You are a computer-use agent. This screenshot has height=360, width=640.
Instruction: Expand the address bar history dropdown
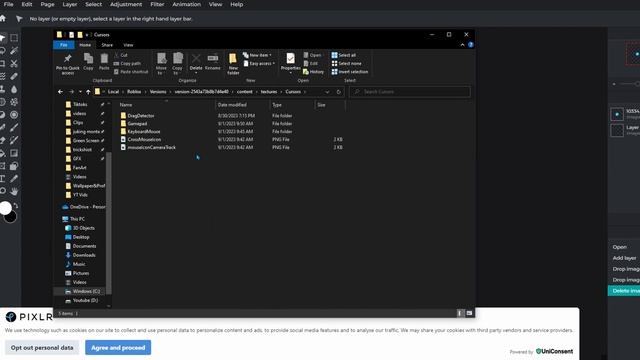click(x=327, y=92)
